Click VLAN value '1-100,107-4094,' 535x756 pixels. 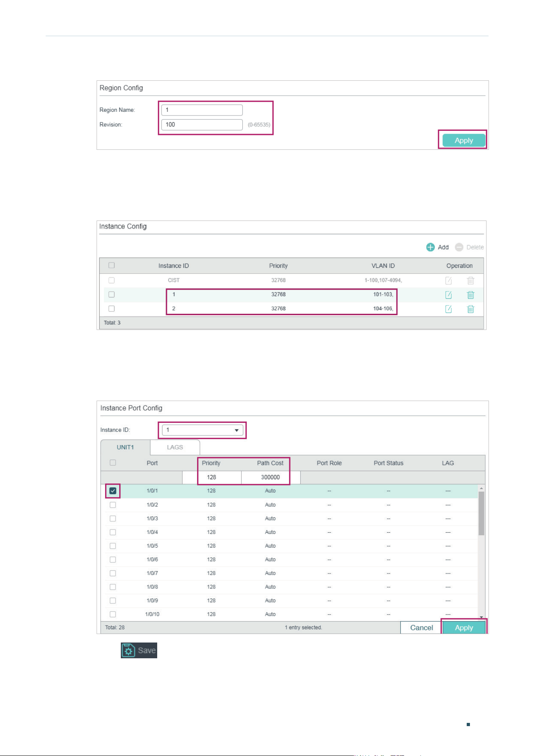pos(383,280)
